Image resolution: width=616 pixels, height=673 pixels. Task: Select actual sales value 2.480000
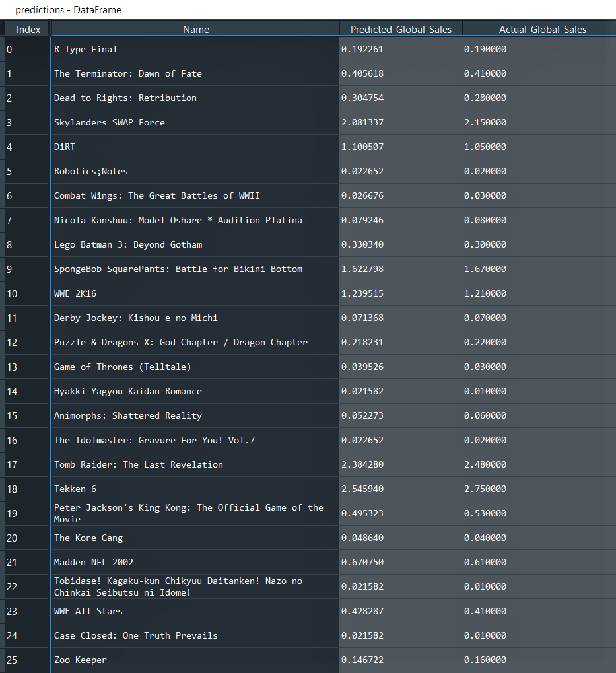[539, 465]
